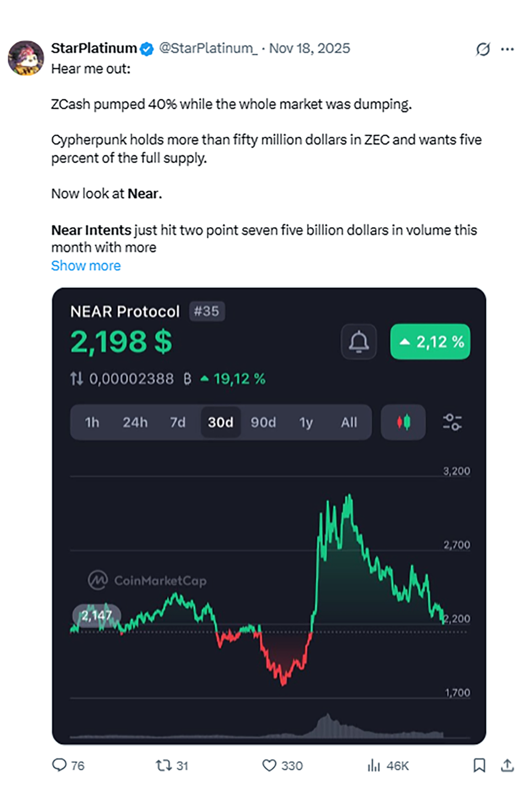Open the tweet's three-dot more menu
524x812 pixels.
(x=507, y=49)
